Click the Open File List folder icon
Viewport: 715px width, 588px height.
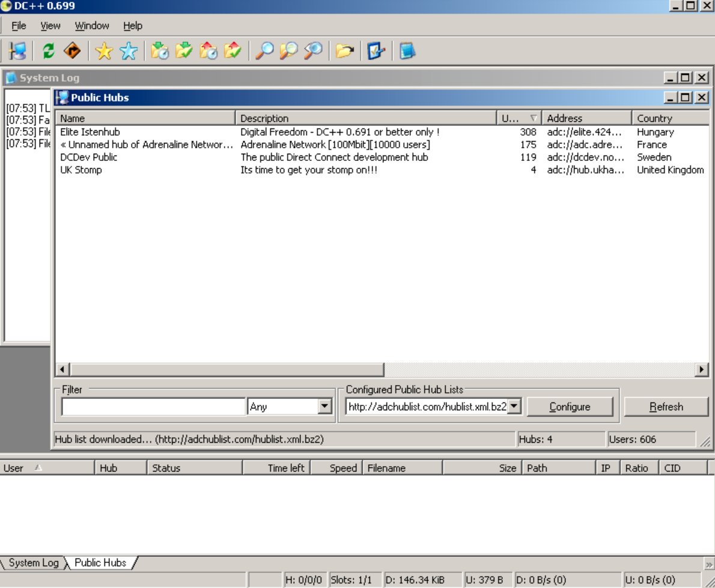point(345,50)
